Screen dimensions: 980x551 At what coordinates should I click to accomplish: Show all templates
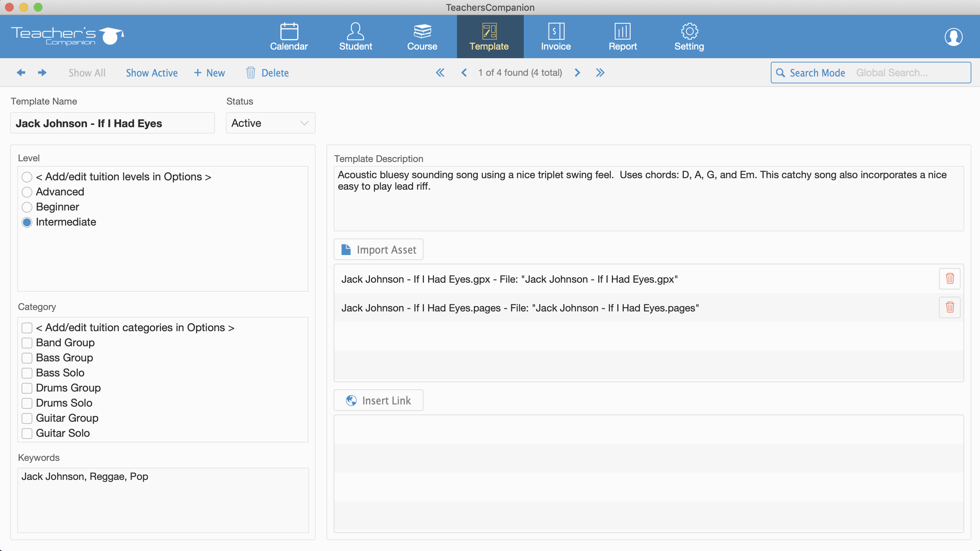pos(87,73)
